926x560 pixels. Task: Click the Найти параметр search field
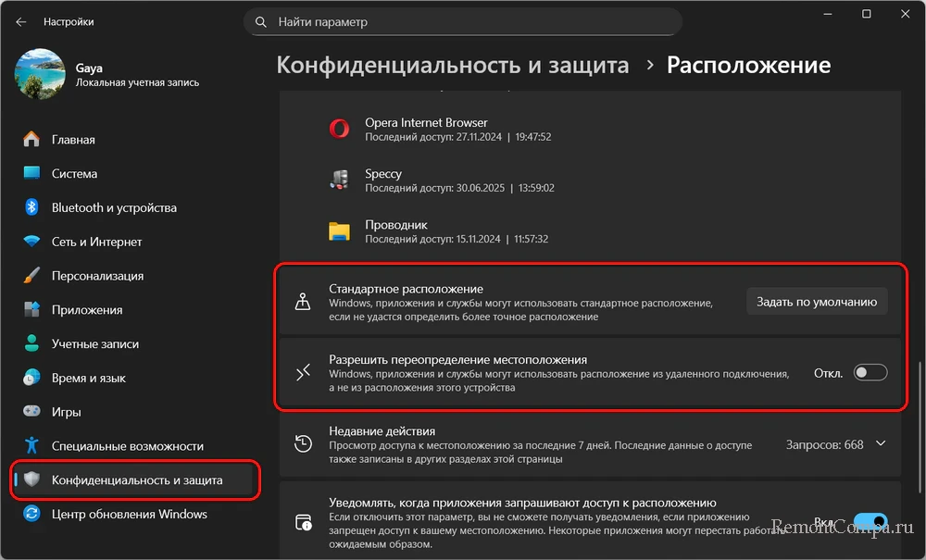(x=463, y=21)
